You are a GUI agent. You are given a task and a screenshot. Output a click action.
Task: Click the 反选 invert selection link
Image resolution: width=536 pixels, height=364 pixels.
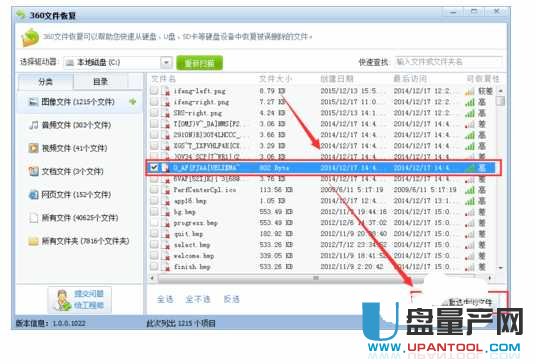pyautogui.click(x=231, y=299)
